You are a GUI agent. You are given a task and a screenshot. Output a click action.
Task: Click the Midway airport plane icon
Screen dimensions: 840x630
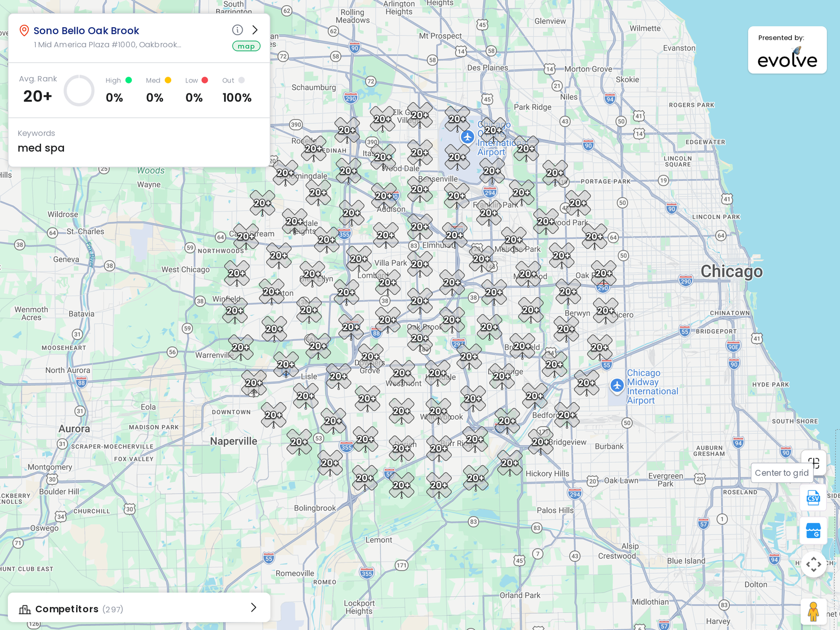click(617, 385)
